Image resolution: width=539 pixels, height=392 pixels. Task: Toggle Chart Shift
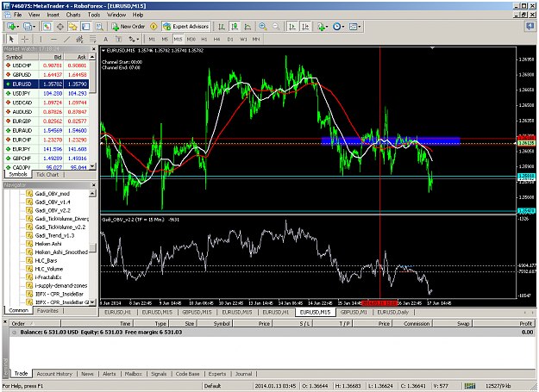(x=305, y=27)
